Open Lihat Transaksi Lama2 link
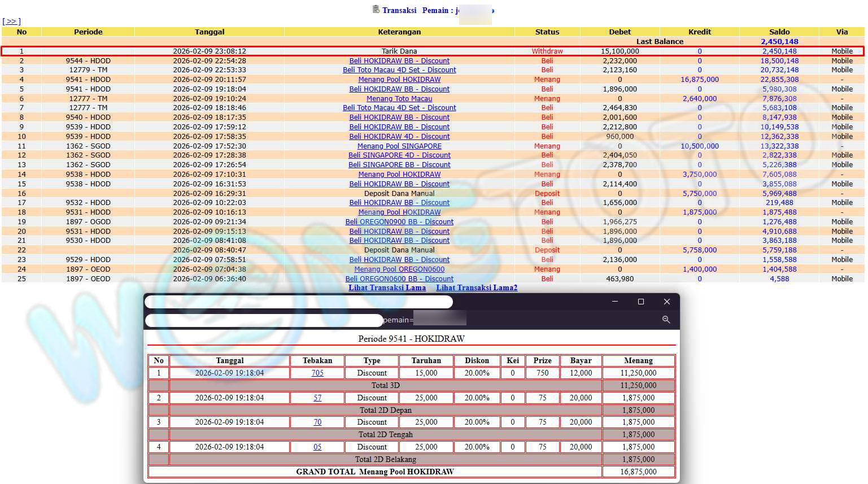The width and height of the screenshot is (868, 484). [x=476, y=287]
